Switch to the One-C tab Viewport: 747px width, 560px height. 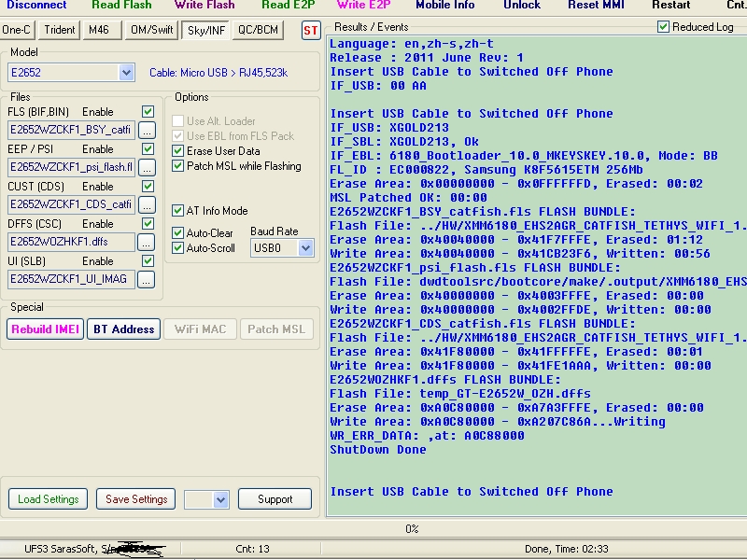coord(17,30)
